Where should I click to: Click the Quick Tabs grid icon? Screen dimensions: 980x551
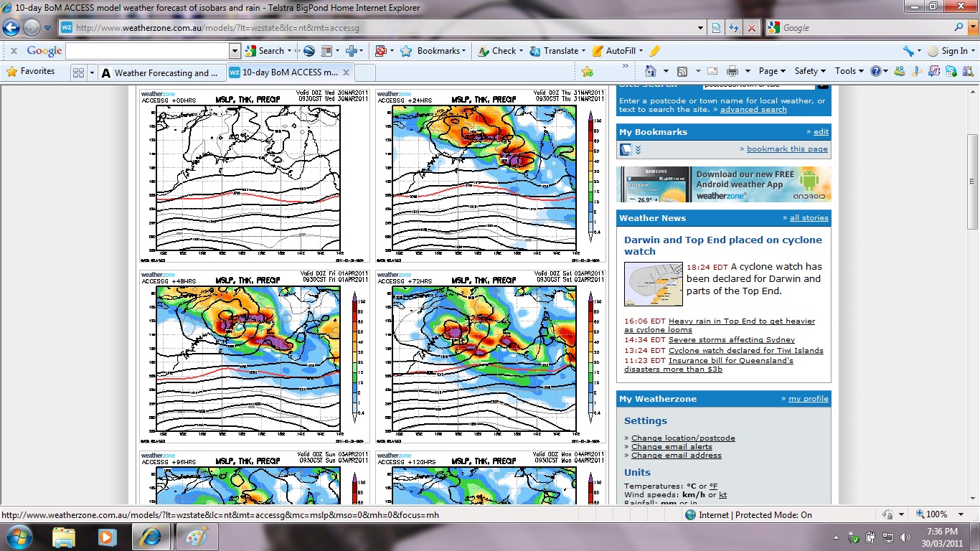[78, 72]
